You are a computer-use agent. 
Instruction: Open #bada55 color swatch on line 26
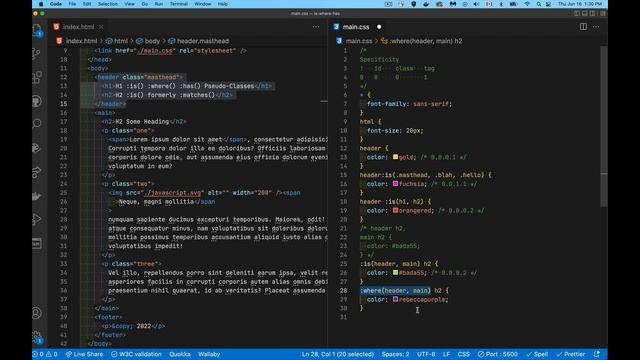[395, 272]
